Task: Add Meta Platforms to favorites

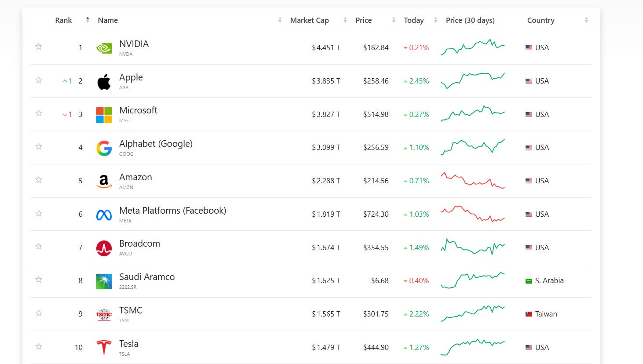Action: pos(39,213)
